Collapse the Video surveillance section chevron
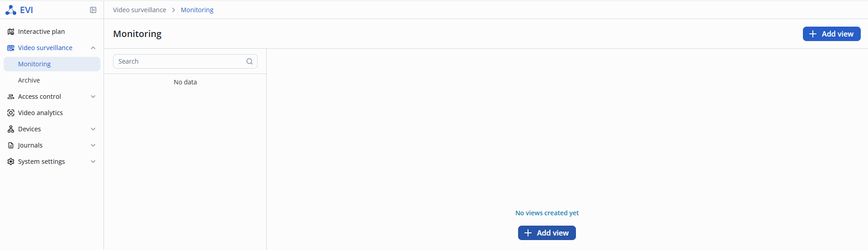Image resolution: width=868 pixels, height=250 pixels. click(x=93, y=48)
